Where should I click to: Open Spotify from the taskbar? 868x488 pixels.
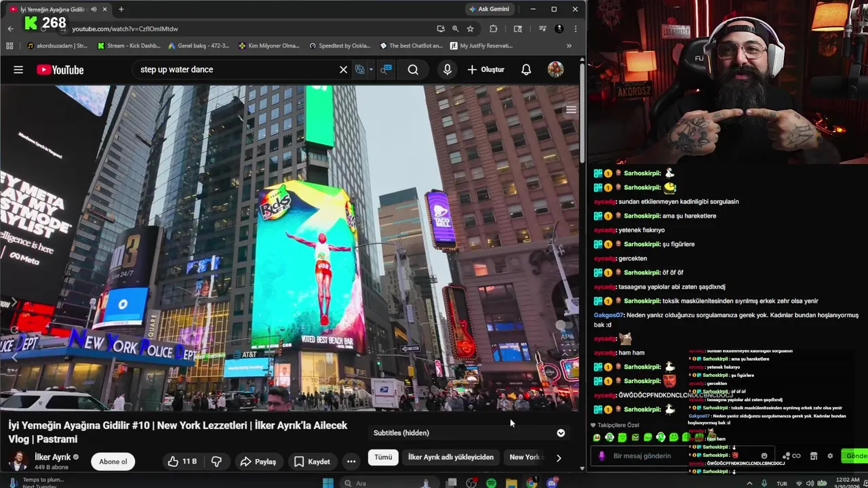(x=491, y=483)
